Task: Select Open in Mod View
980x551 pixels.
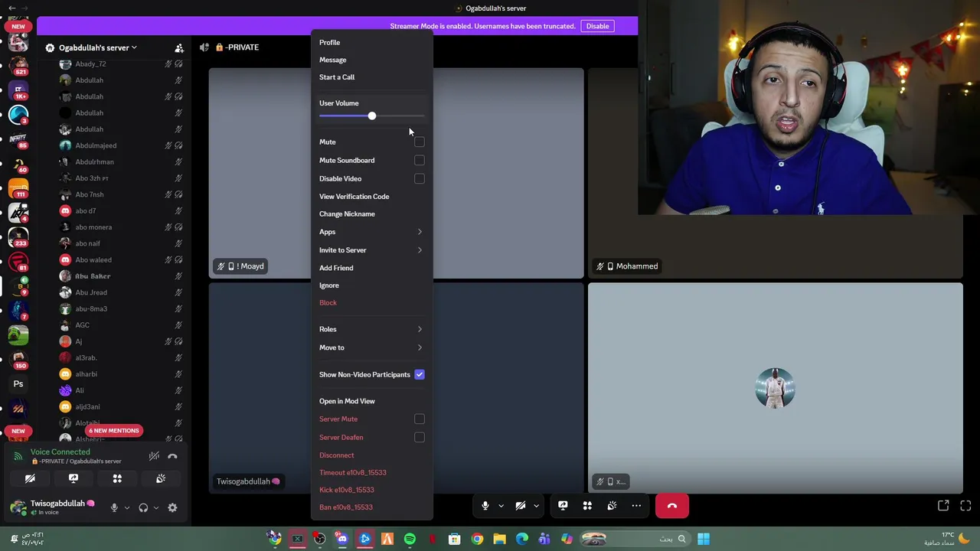Action: click(371, 401)
